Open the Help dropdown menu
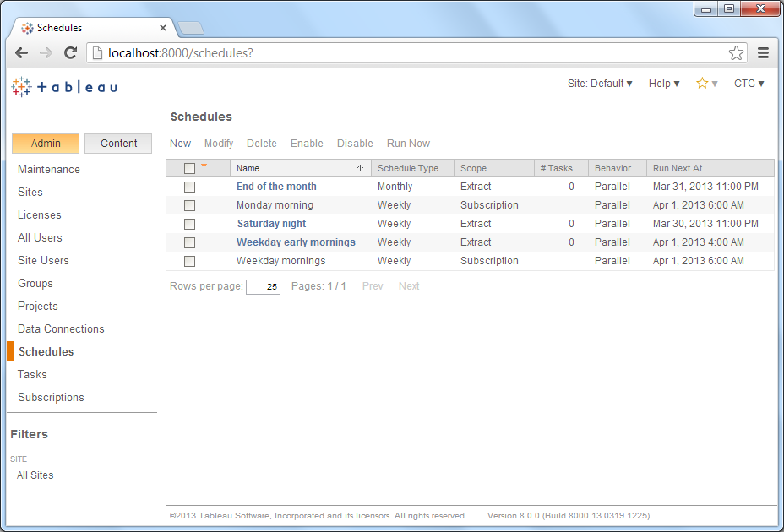The width and height of the screenshot is (784, 532). (x=665, y=83)
